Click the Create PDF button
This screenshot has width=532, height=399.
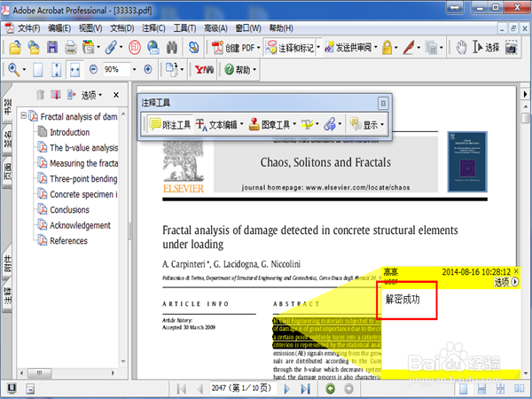(236, 48)
